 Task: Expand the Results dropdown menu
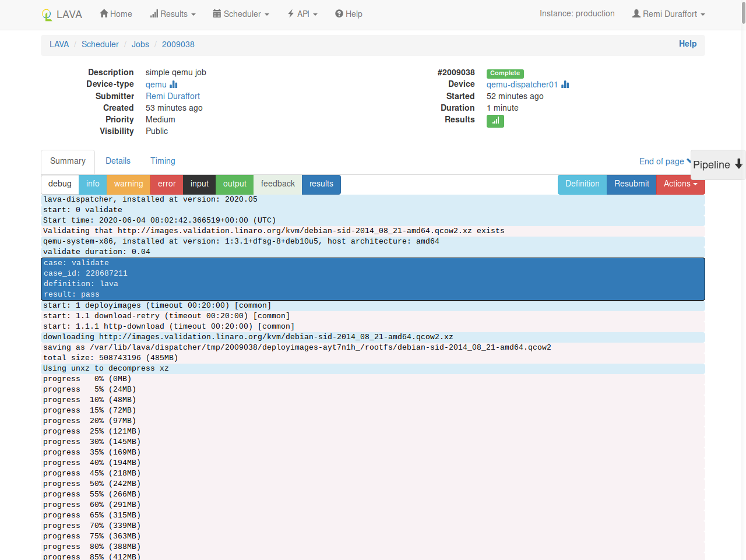click(173, 14)
